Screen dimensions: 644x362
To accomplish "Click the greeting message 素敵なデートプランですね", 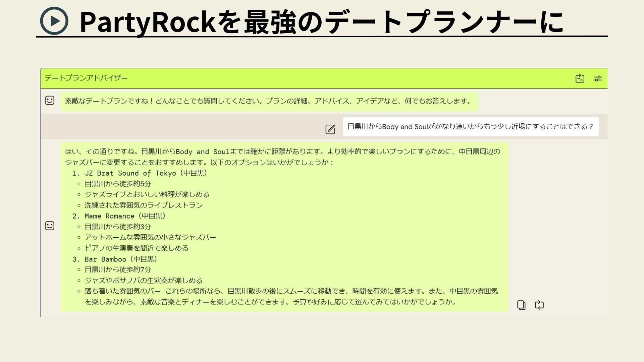I will (x=269, y=101).
